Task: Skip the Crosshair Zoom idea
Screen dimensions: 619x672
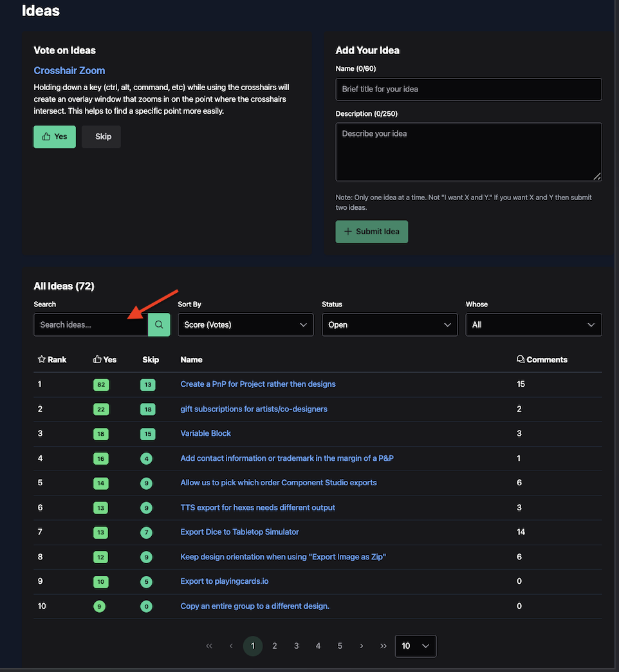Action: pos(102,136)
